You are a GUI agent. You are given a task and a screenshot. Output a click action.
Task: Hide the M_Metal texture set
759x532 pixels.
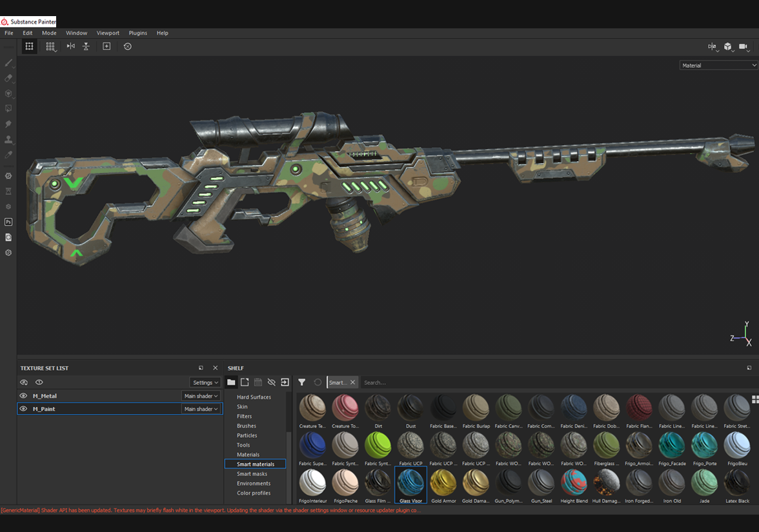coord(24,395)
